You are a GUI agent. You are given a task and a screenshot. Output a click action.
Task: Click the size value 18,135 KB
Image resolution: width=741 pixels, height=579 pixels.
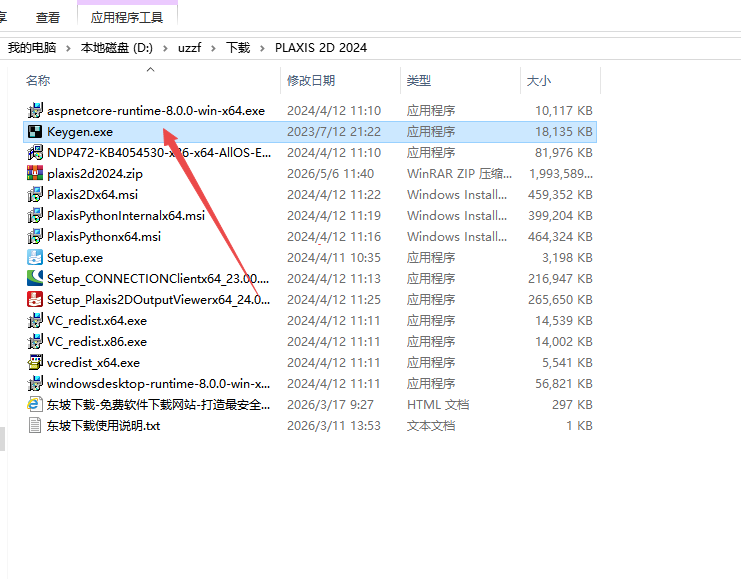563,132
